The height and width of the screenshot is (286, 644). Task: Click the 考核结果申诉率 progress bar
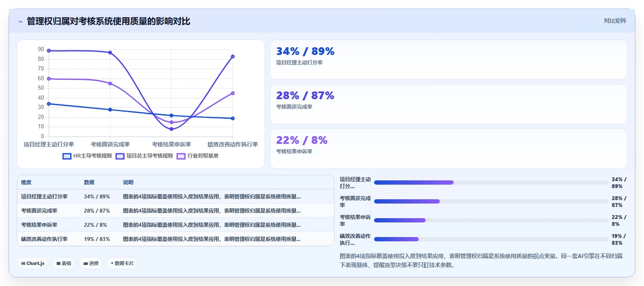coord(491,220)
